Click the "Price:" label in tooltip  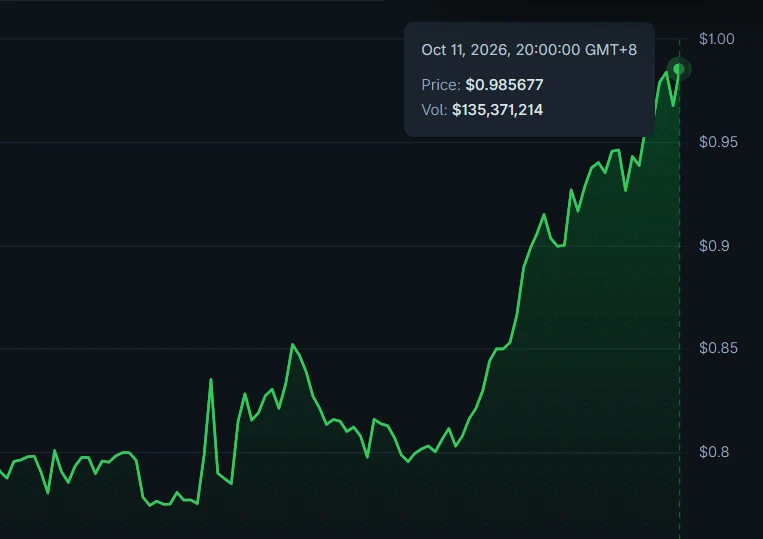441,85
